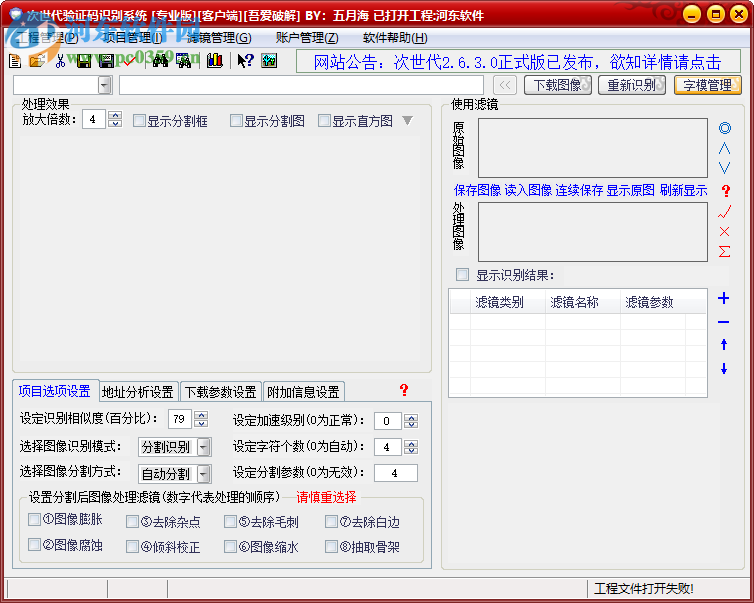Screen dimensions: 754x603
Task: Click the red sigma icon
Action: [725, 252]
